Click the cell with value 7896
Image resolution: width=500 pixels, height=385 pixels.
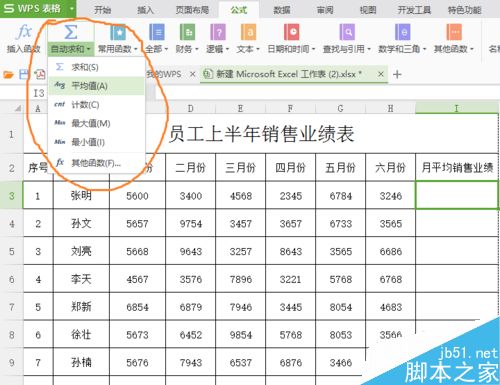click(x=240, y=279)
